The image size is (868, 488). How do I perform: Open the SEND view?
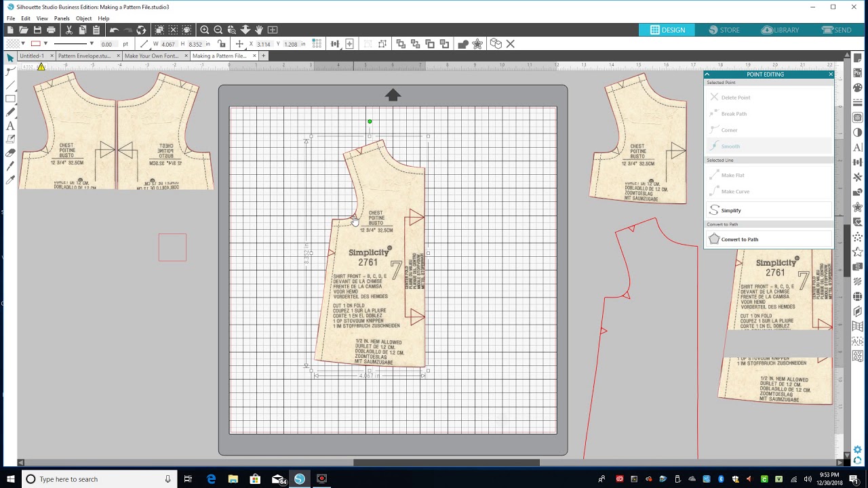[x=836, y=30]
